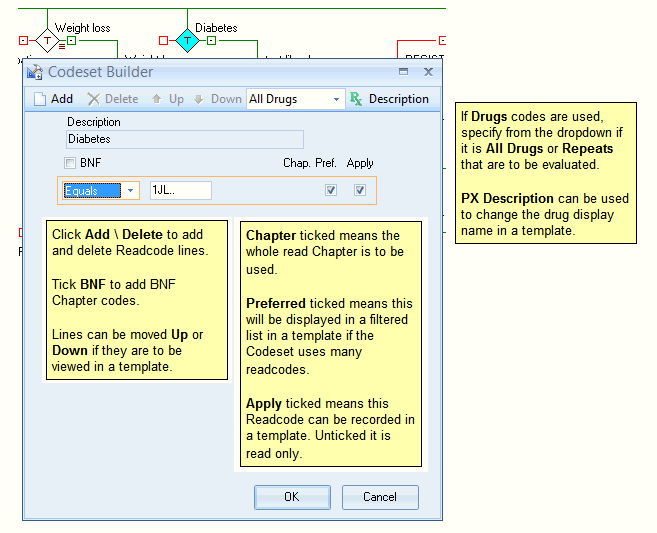Open the Rx Description tool
The image size is (657, 533).
356,99
